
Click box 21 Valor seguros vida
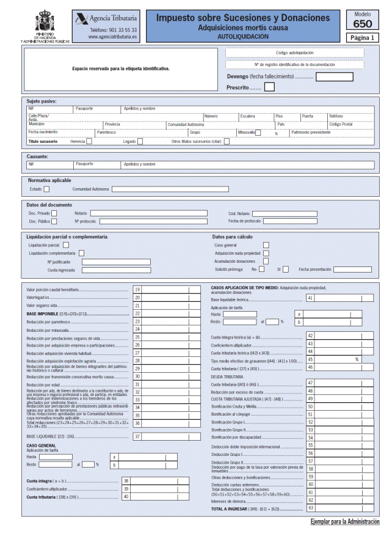[167, 306]
